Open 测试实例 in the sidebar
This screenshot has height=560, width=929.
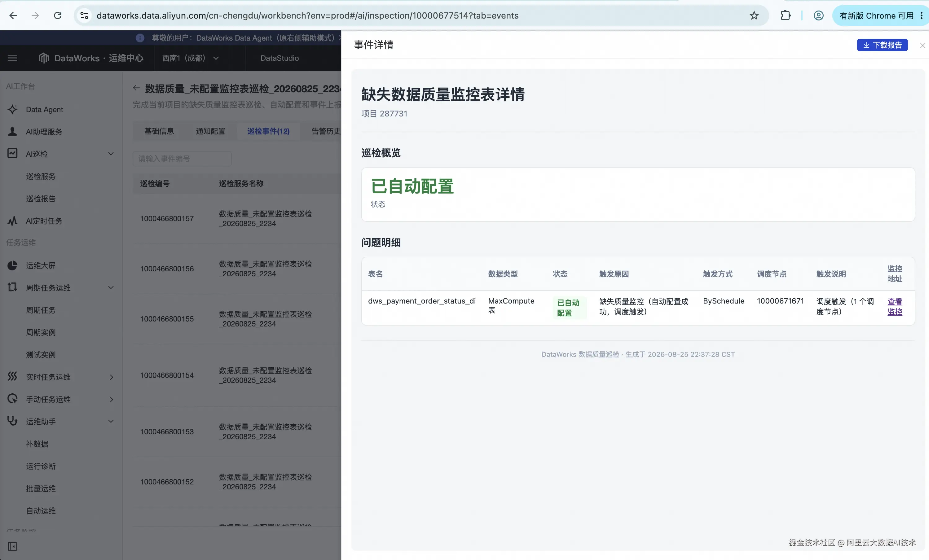click(41, 354)
